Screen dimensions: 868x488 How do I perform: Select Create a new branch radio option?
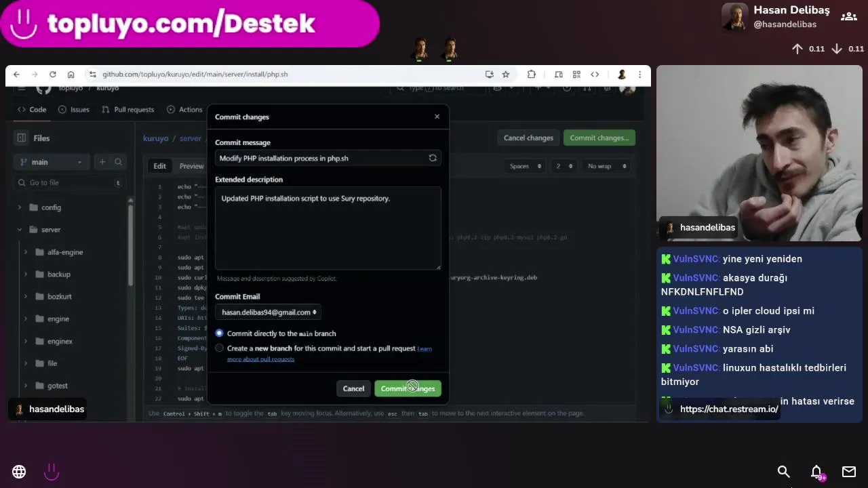point(219,348)
